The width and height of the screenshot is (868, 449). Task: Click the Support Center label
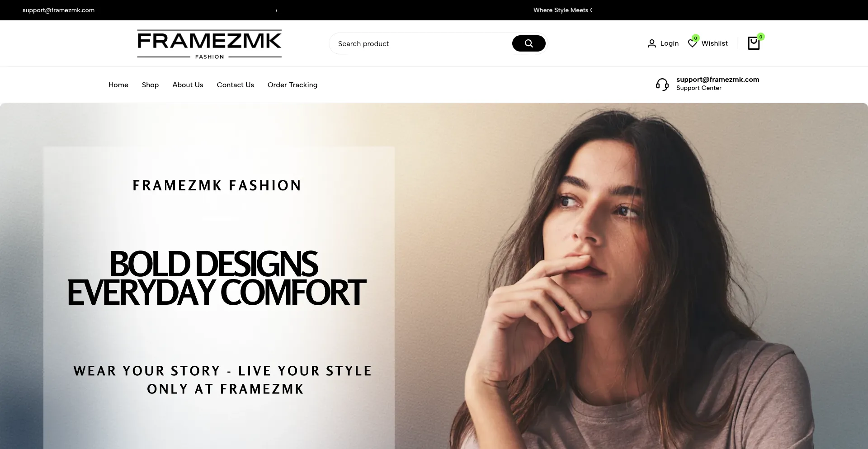coord(698,88)
